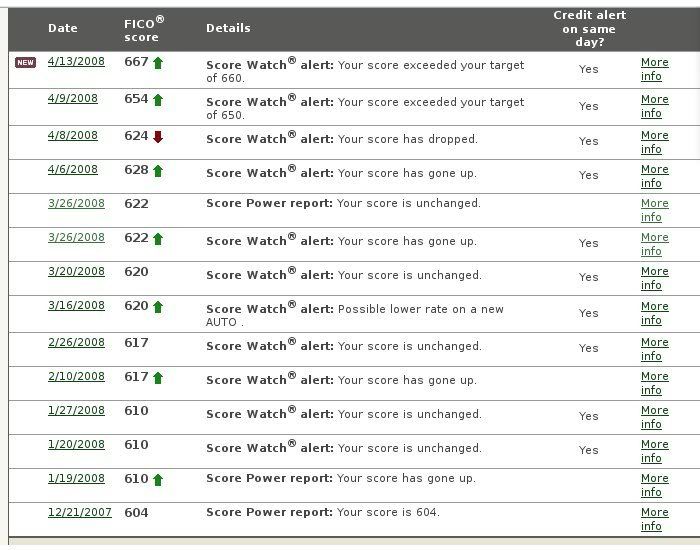The width and height of the screenshot is (700, 550).
Task: Click green up arrow beside 1/19/2008 score of 610
Action: [158, 480]
